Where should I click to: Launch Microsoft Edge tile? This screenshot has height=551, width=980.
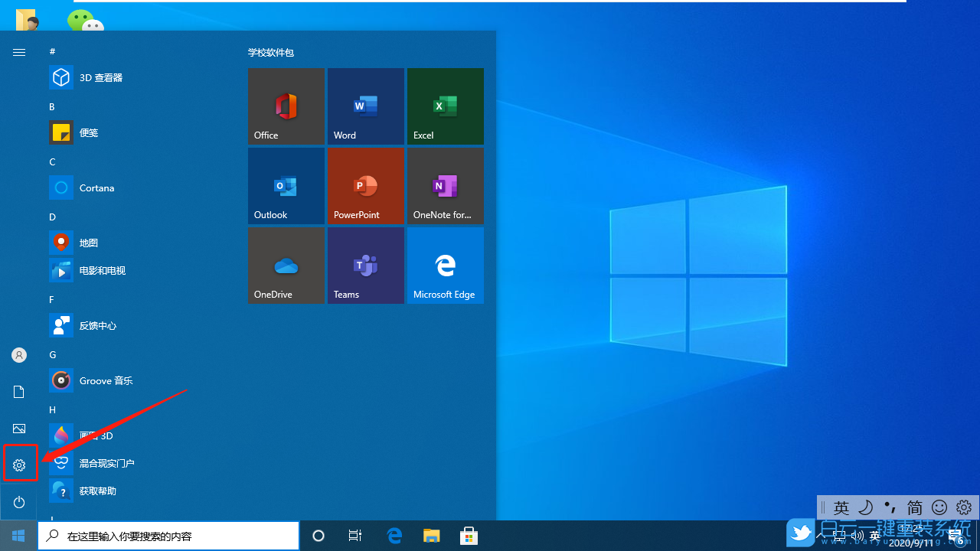point(445,266)
